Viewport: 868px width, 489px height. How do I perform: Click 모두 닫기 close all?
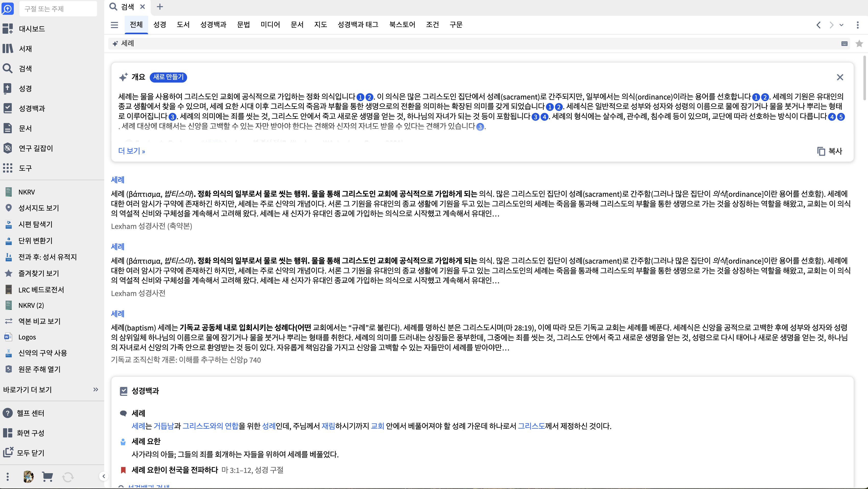click(x=24, y=453)
